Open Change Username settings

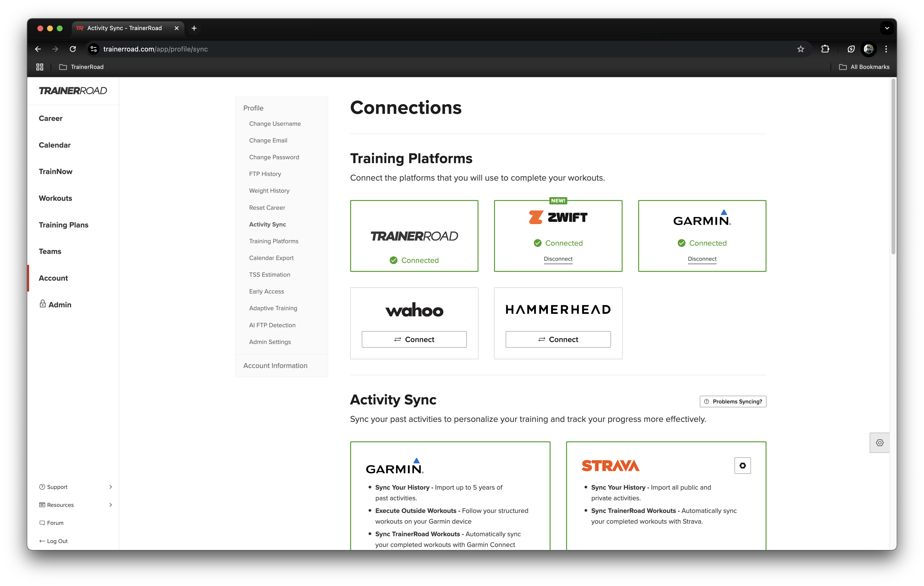275,124
